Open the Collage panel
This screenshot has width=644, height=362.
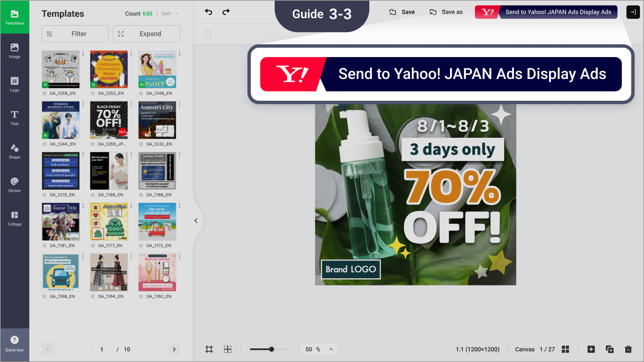[14, 219]
